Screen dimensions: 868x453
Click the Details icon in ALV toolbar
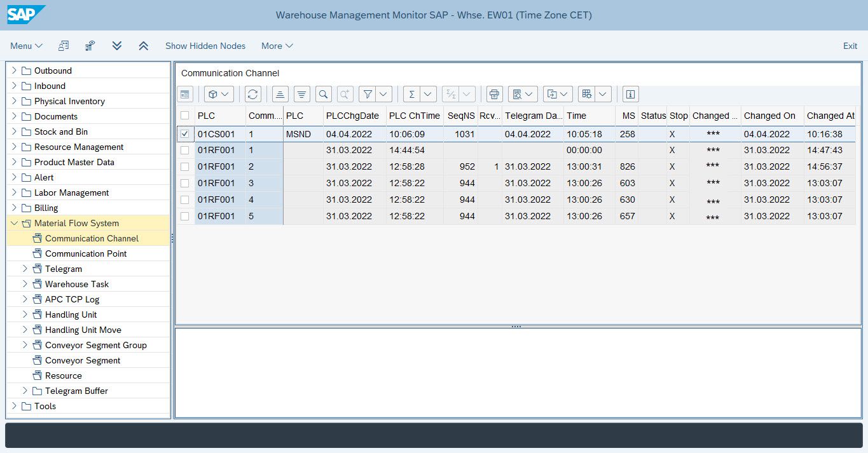click(x=185, y=94)
